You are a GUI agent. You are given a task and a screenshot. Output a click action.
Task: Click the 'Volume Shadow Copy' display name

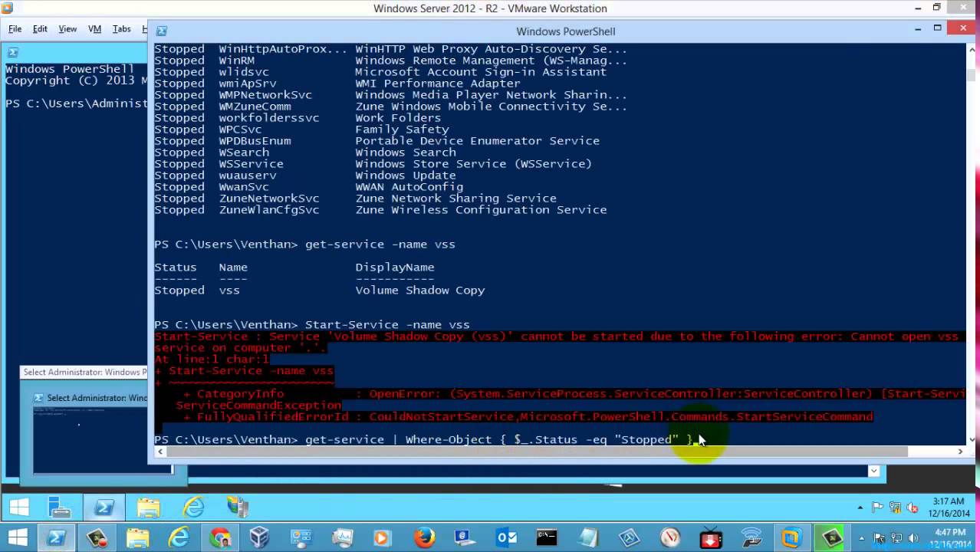[x=419, y=291]
